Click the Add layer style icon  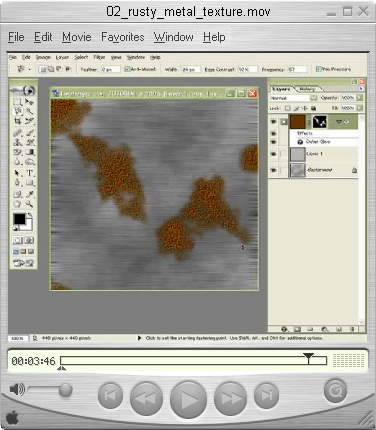coord(284,329)
